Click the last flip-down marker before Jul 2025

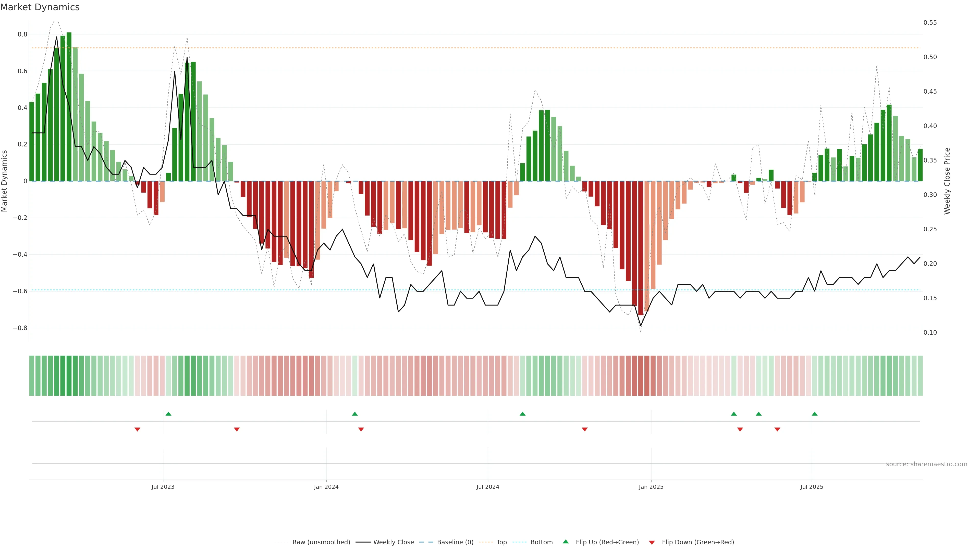pos(777,429)
